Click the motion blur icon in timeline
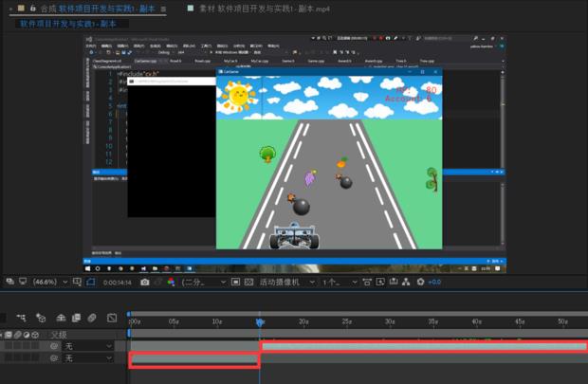 [90, 318]
